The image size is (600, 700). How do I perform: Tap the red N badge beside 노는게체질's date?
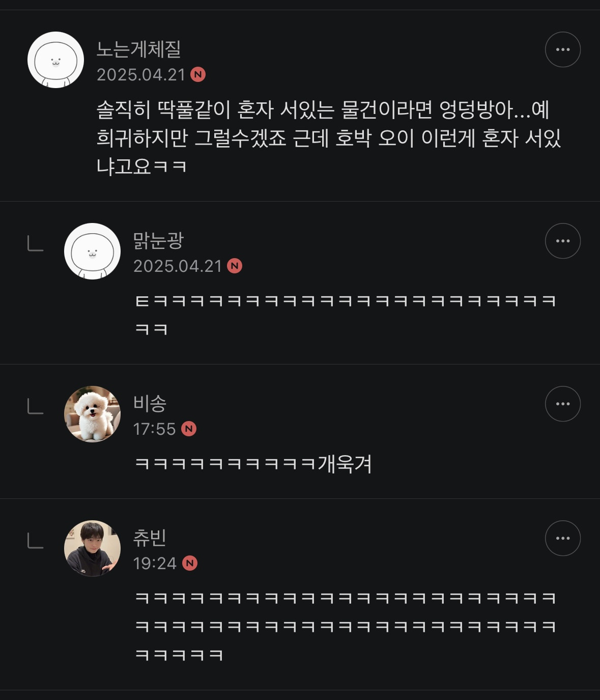[x=198, y=75]
